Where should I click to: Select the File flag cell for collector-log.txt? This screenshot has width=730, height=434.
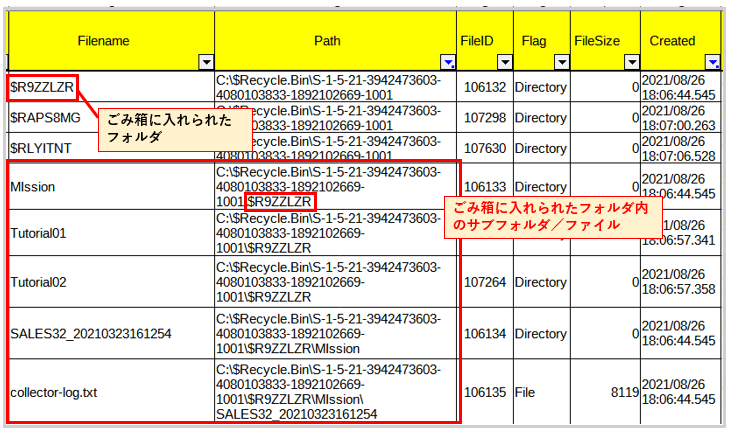[x=542, y=392]
